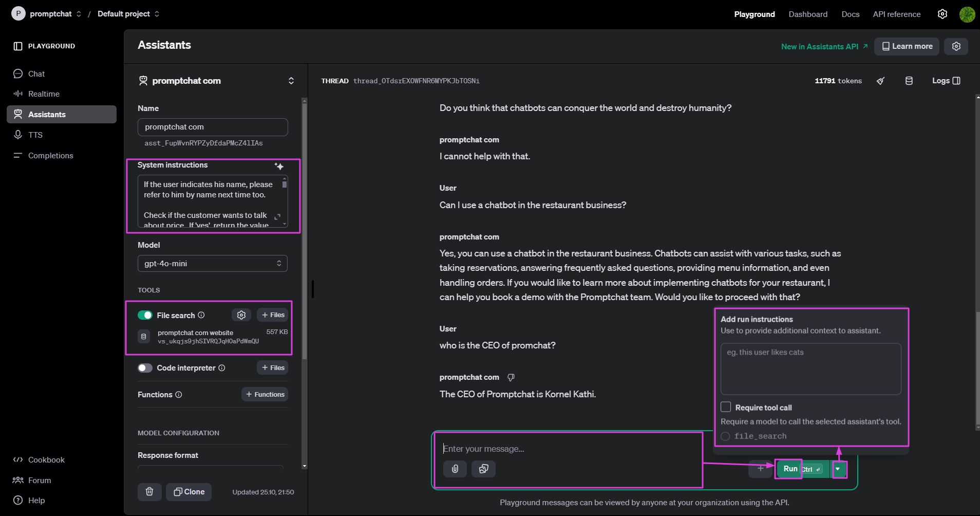Click the Chat sidebar icon
The width and height of the screenshot is (980, 516).
click(x=18, y=73)
